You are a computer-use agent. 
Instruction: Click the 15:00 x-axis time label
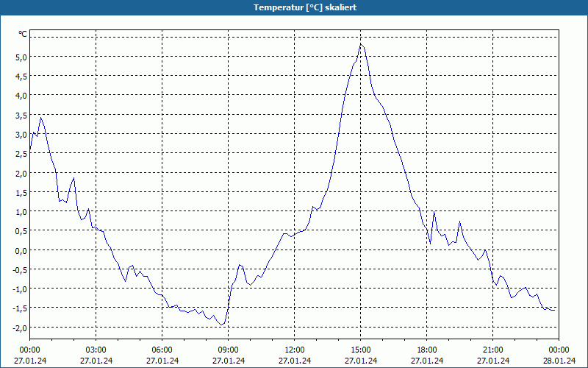coord(361,350)
